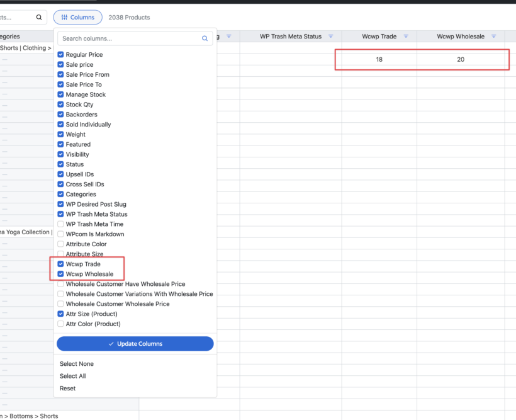This screenshot has width=516, height=420.
Task: Click Select None to clear all columns
Action: point(76,363)
